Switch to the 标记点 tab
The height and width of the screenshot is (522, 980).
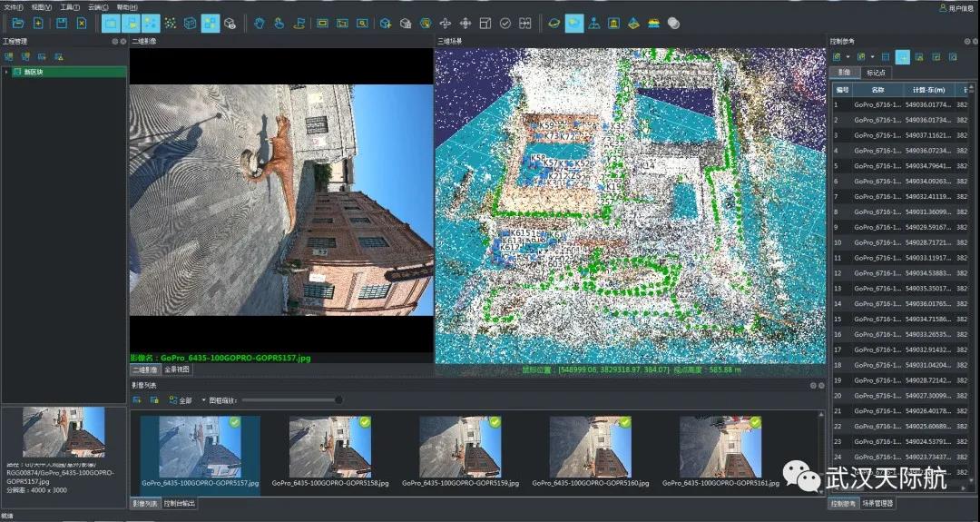[877, 73]
